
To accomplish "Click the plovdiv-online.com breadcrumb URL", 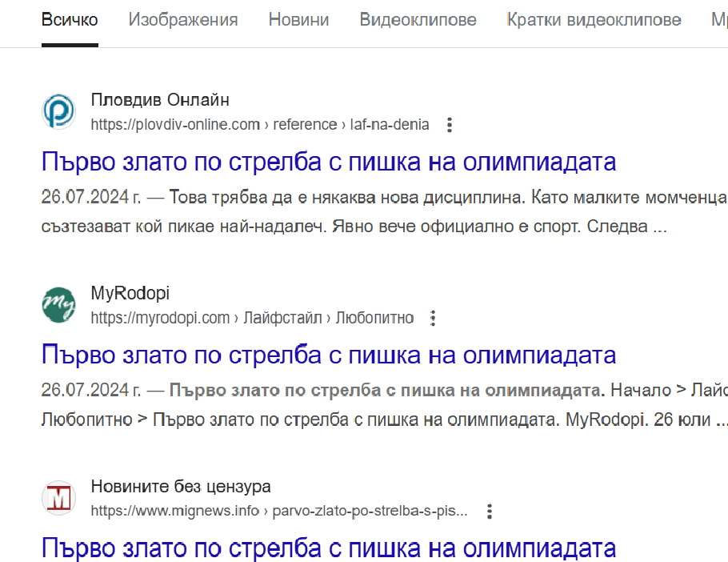I will 259,125.
